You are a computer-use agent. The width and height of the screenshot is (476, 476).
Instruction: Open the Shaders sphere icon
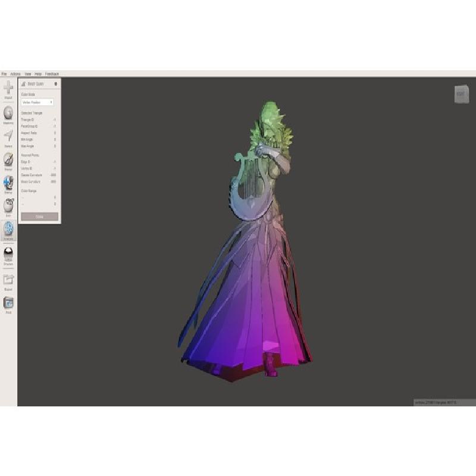pos(8,253)
